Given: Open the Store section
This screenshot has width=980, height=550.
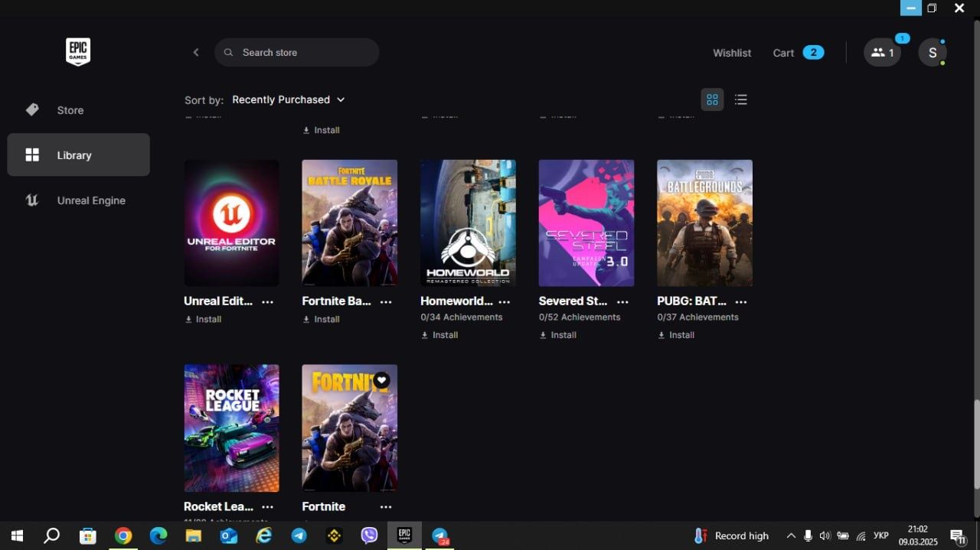Looking at the screenshot, I should (x=78, y=110).
